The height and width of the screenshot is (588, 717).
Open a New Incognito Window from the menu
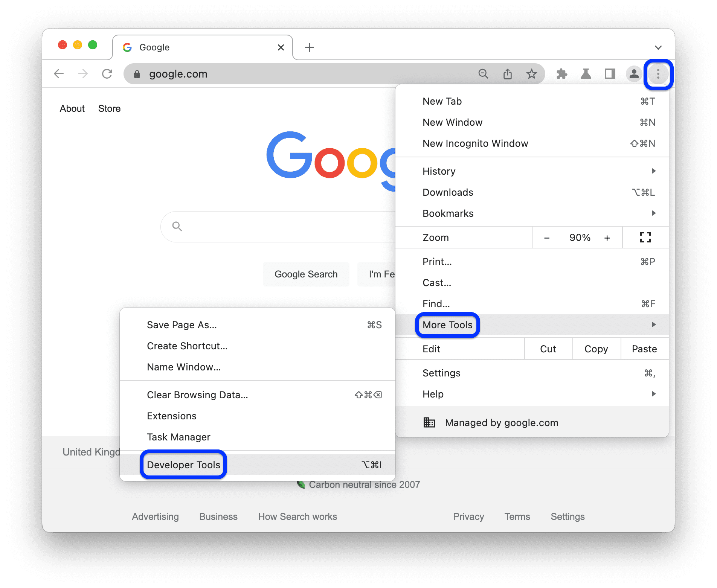(475, 143)
